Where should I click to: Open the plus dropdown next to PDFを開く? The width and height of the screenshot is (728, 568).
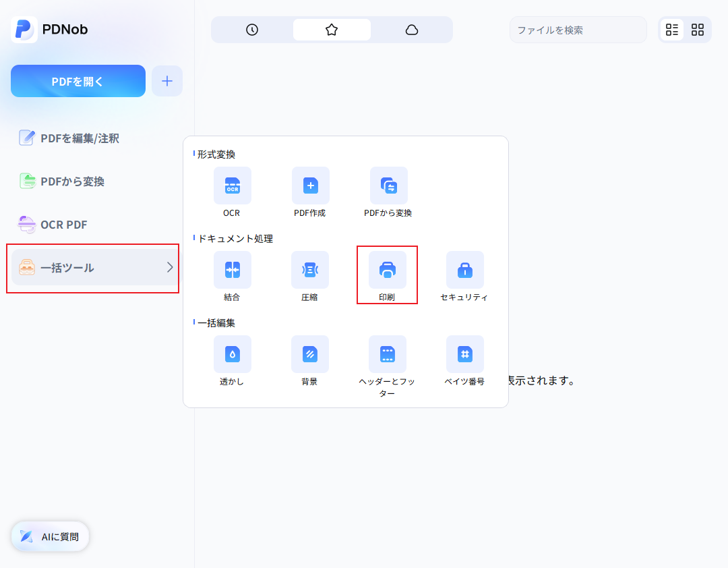tap(166, 80)
